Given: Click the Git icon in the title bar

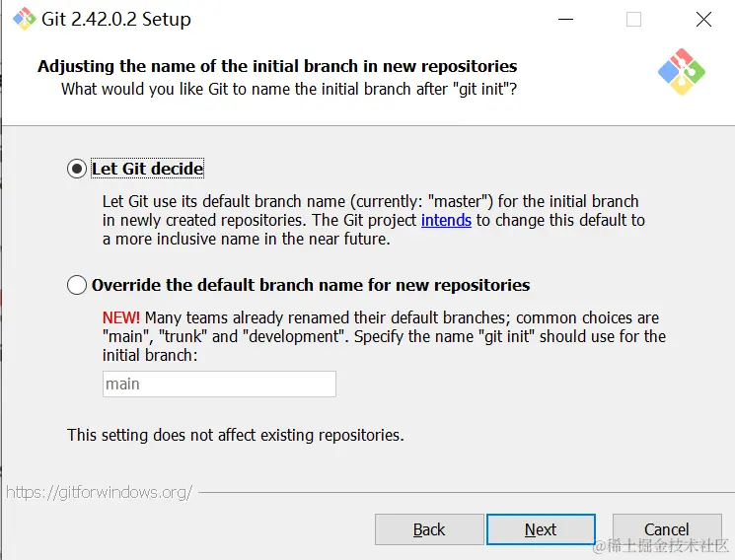Looking at the screenshot, I should point(24,19).
